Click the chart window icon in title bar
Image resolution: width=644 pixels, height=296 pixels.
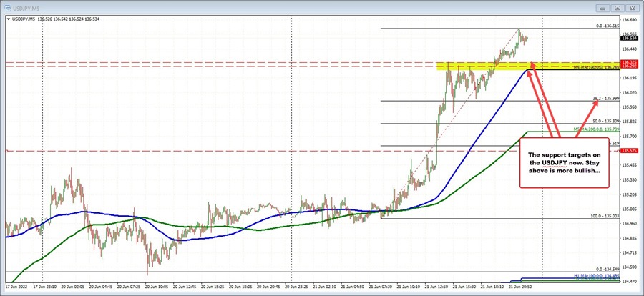(x=6, y=8)
